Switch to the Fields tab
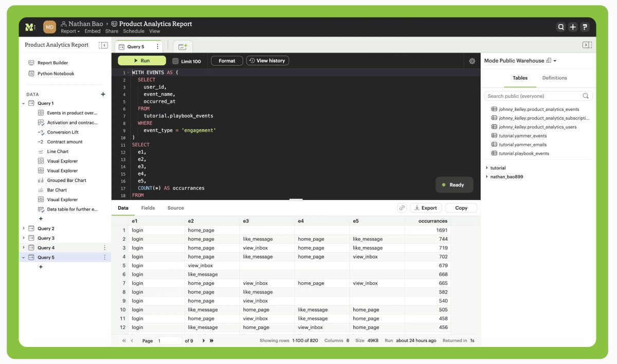617x364 pixels. (148, 208)
